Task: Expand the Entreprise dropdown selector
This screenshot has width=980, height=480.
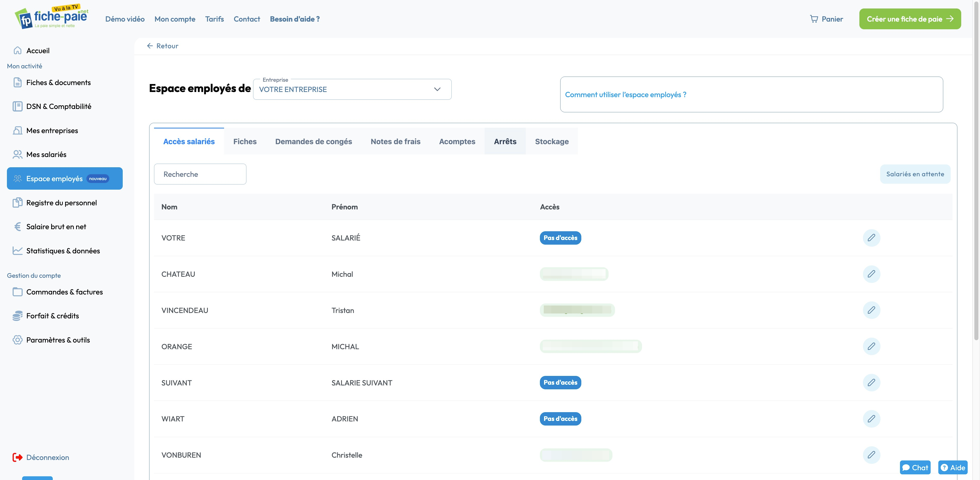Action: 352,90
